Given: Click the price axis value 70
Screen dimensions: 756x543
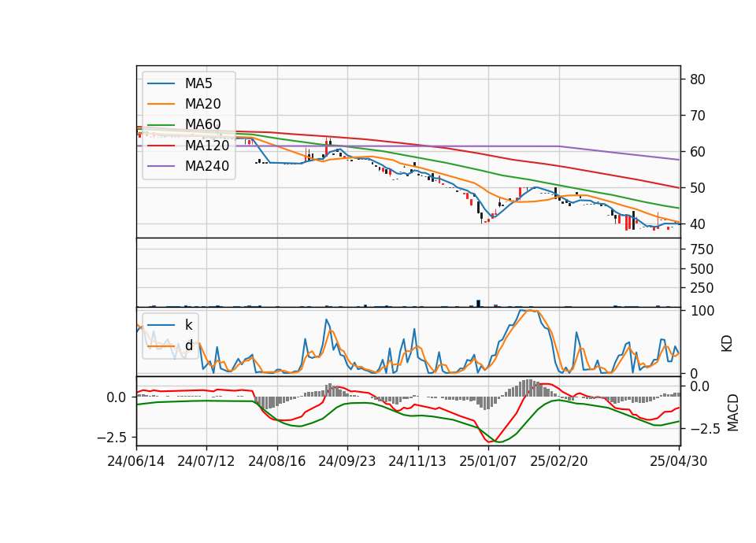Looking at the screenshot, I should click(697, 116).
